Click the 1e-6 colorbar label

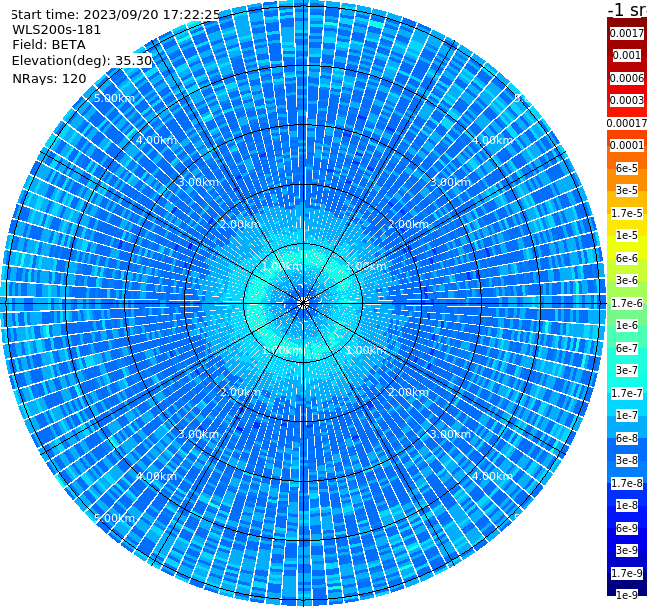click(x=627, y=325)
